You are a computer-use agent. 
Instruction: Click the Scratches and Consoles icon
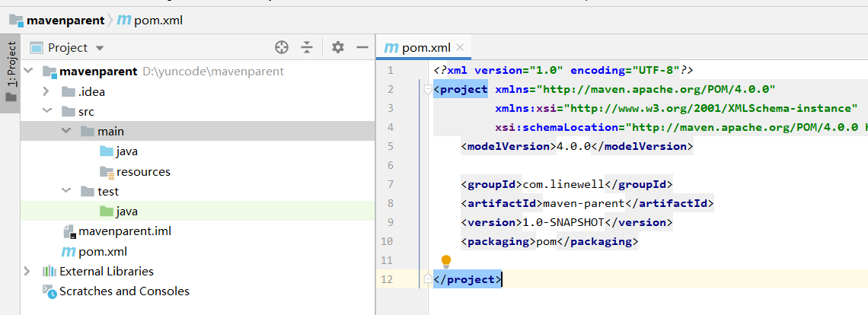tap(49, 291)
